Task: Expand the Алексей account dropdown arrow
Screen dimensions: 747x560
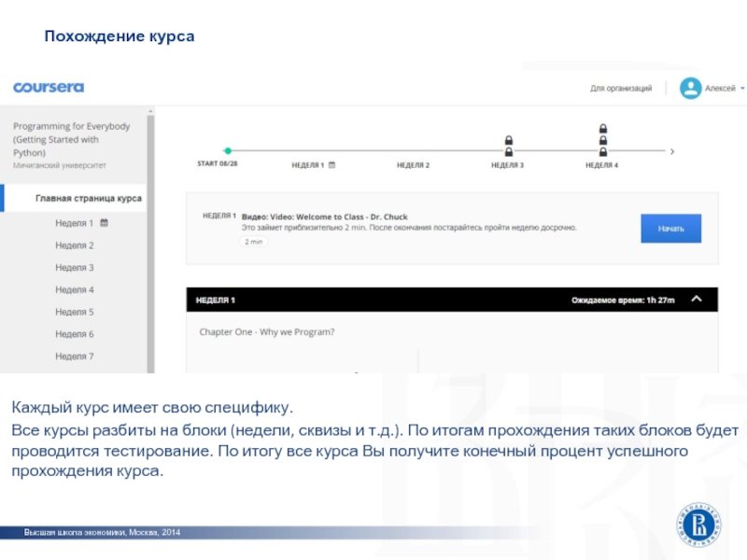Action: [x=742, y=89]
